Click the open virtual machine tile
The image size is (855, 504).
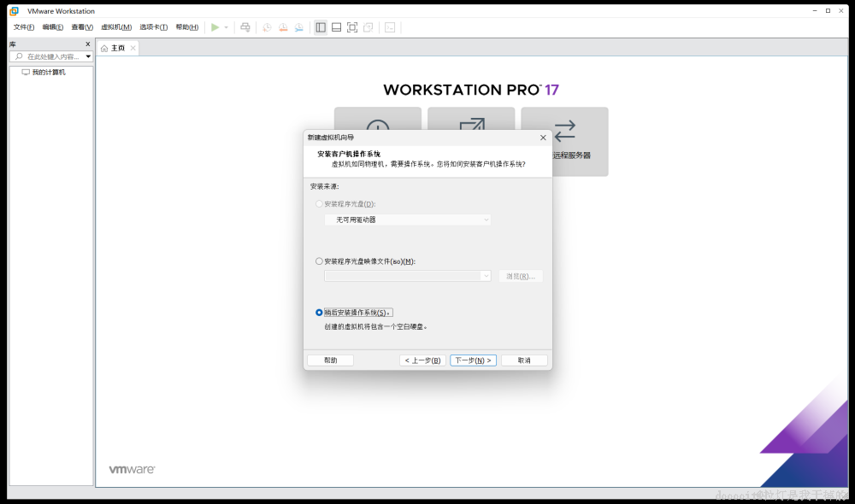click(x=471, y=118)
